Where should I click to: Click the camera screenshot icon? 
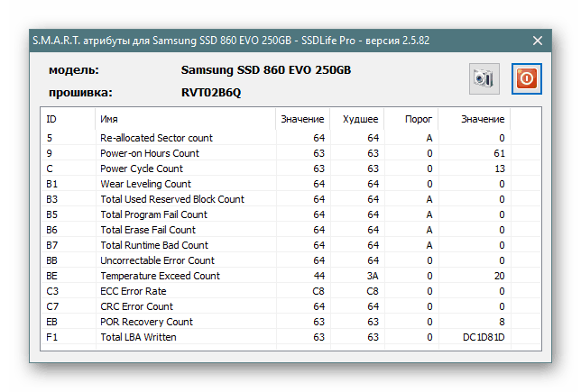pos(484,78)
